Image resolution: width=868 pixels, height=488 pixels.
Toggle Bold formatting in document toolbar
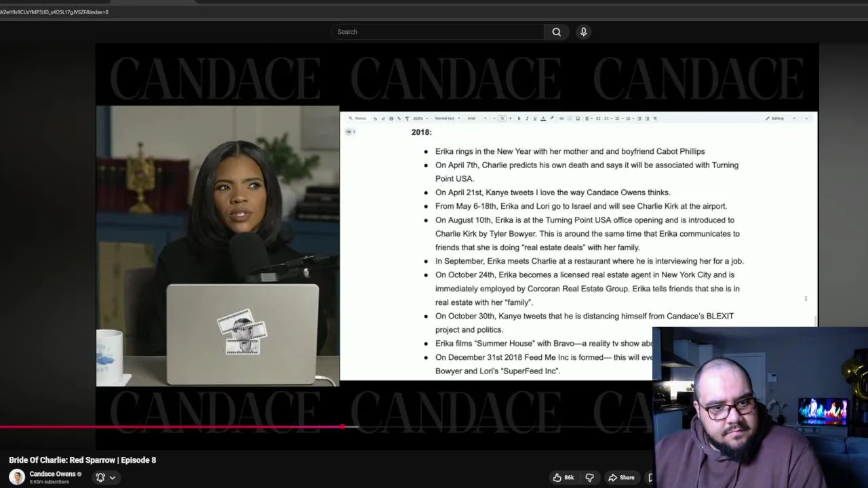point(519,119)
